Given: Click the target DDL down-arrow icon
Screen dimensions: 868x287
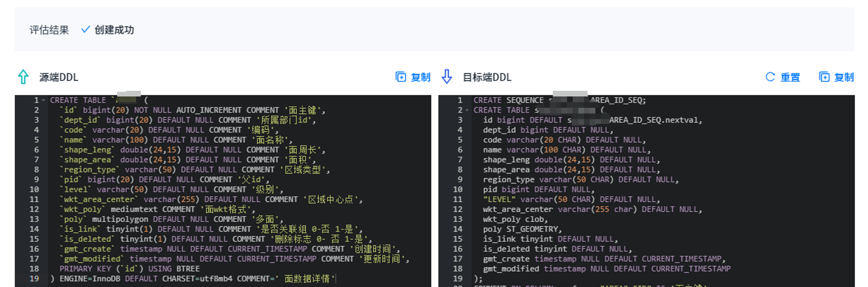Looking at the screenshot, I should (447, 77).
